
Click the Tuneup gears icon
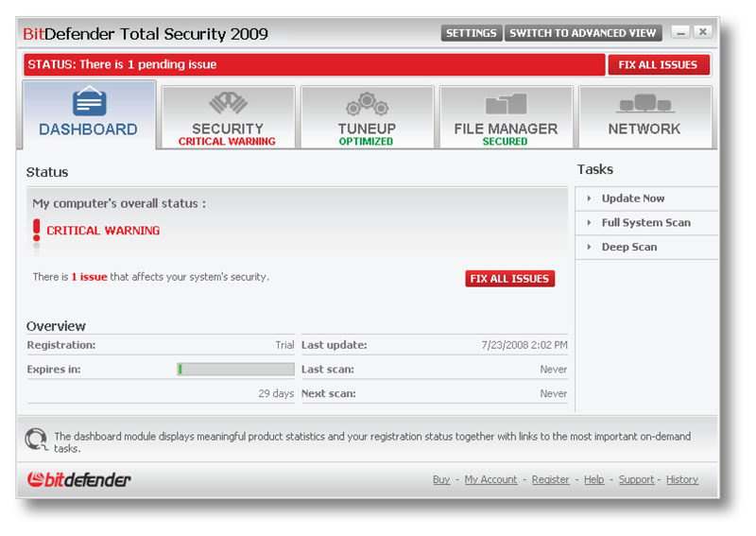coord(367,104)
